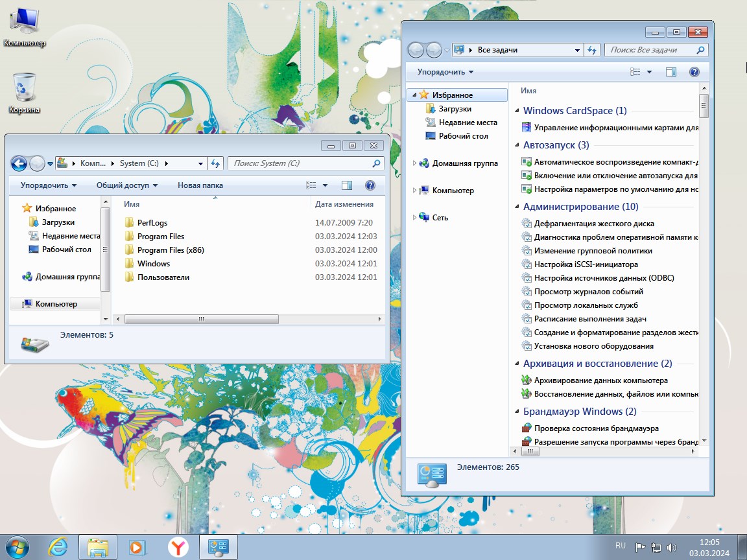Collapse the Брандмауэр Windows (2) group

point(517,412)
